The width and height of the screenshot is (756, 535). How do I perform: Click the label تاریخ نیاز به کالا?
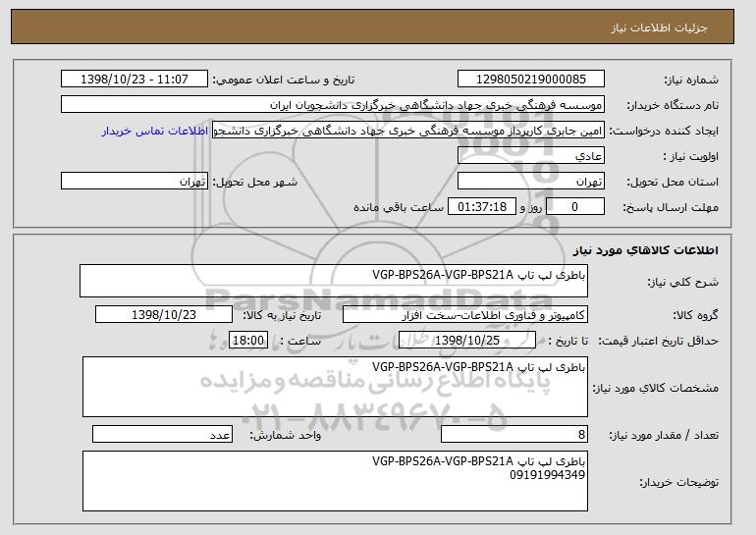[x=282, y=315]
